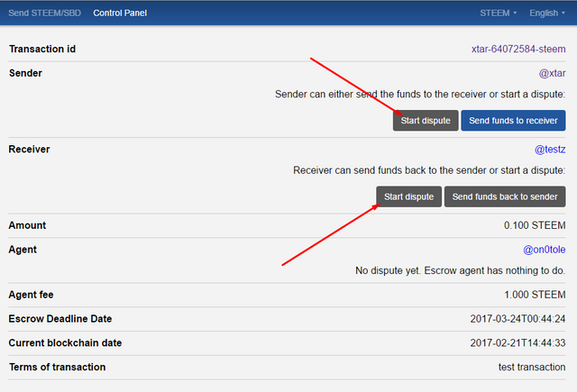Click the blockchain date 2017-02-21T14:44:33
The image size is (577, 392).
point(517,343)
